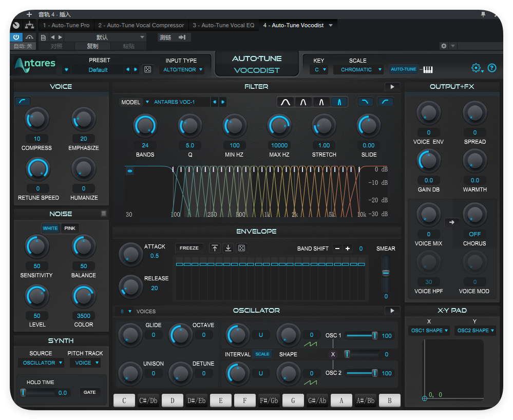This screenshot has width=513, height=420.
Task: Open the help question mark icon
Action: pyautogui.click(x=492, y=68)
